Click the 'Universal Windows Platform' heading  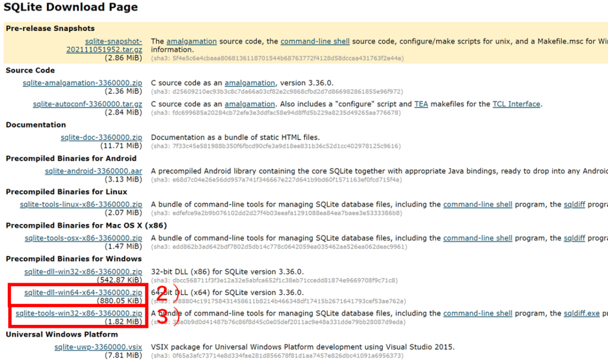(62, 334)
